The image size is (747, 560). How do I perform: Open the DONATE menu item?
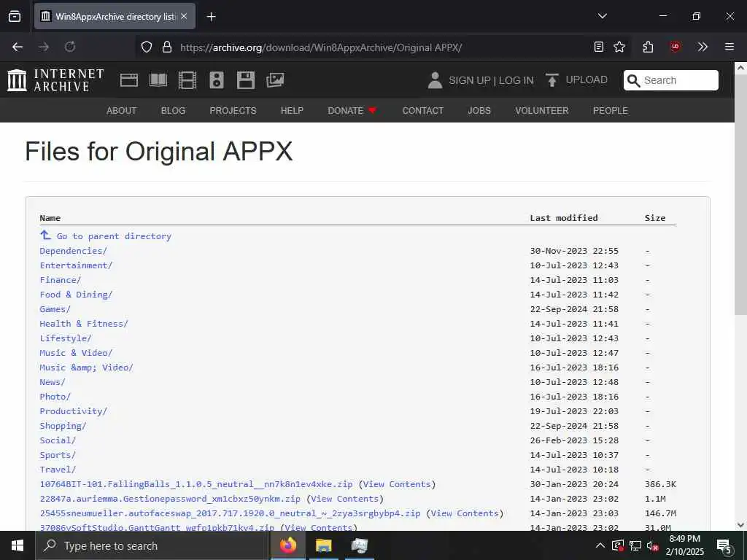352,111
